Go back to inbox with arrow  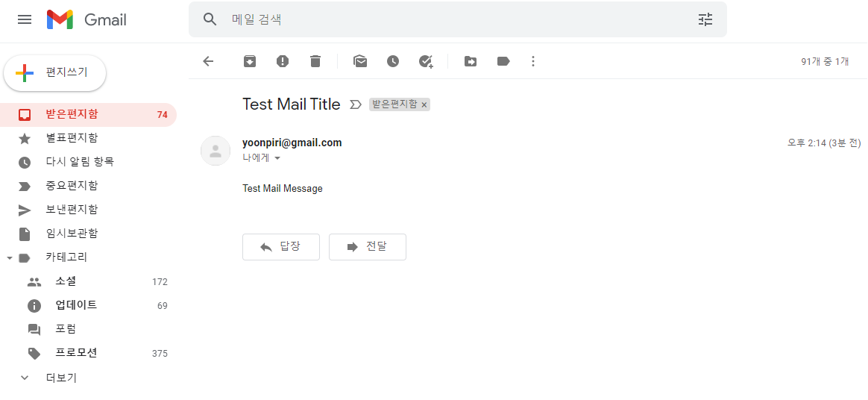pos(208,61)
